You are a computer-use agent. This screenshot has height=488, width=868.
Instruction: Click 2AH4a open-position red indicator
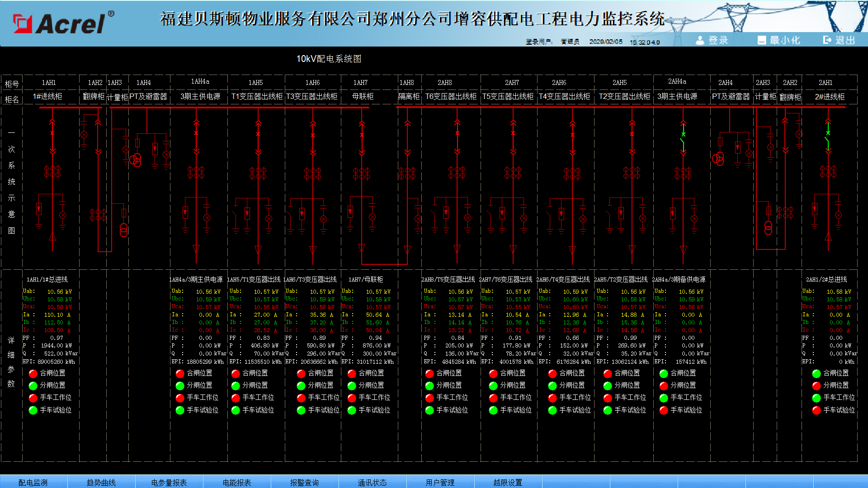(663, 385)
